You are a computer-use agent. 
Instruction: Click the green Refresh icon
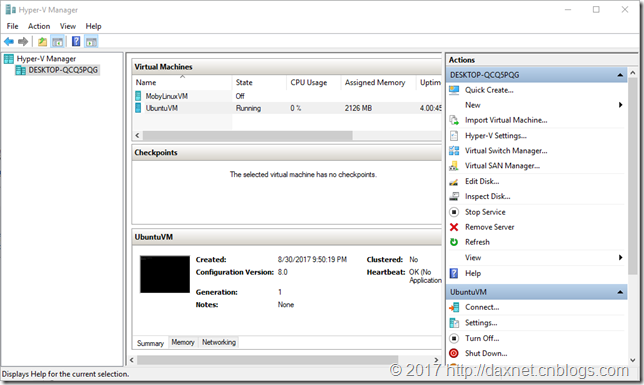click(x=454, y=242)
